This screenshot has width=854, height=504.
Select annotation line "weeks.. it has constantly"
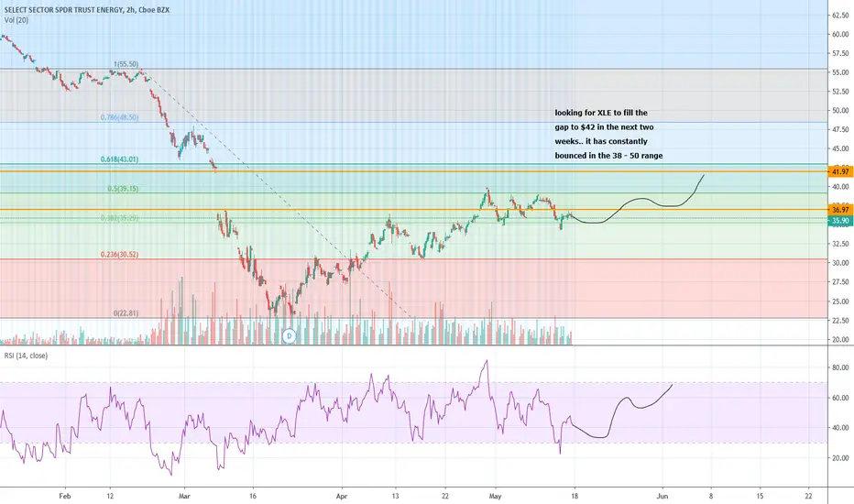[601, 141]
